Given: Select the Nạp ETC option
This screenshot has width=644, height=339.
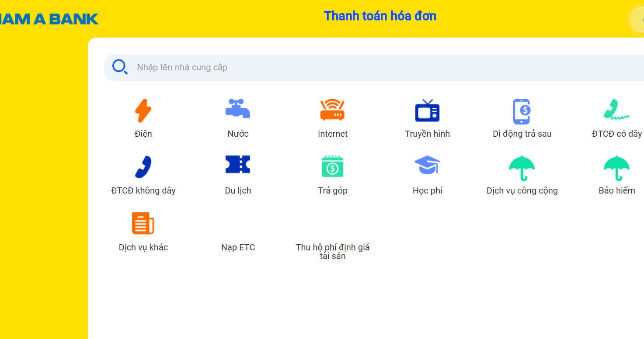Looking at the screenshot, I should pyautogui.click(x=238, y=247).
